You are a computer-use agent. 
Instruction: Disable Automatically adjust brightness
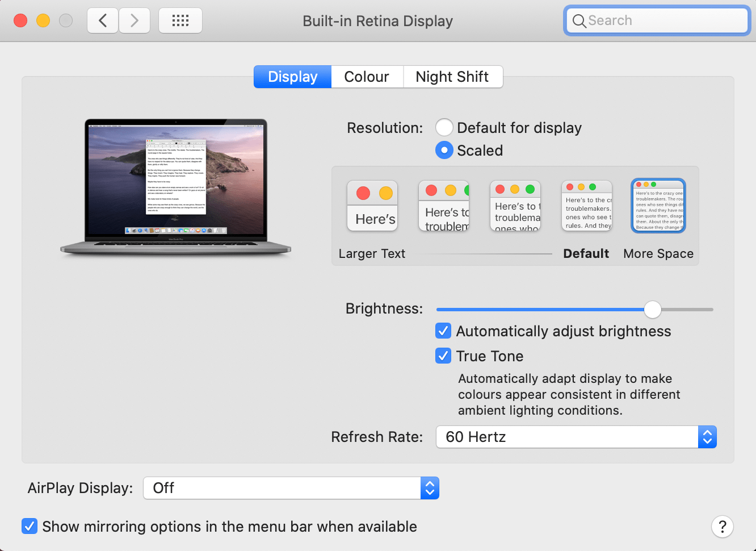coord(443,331)
